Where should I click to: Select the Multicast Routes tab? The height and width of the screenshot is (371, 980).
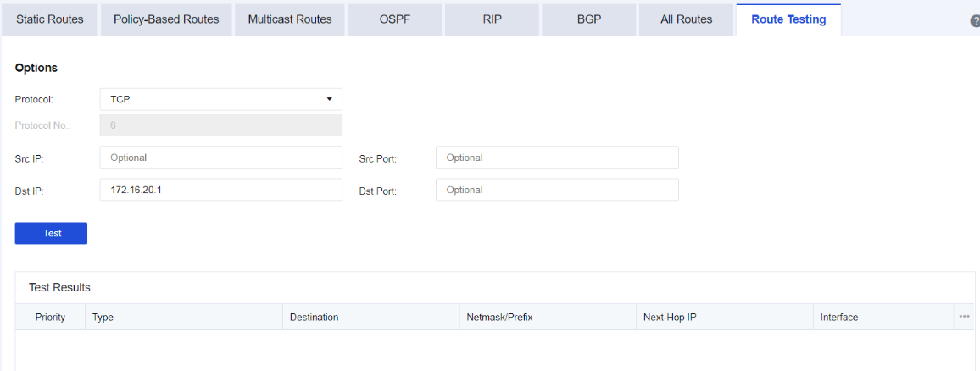[290, 19]
